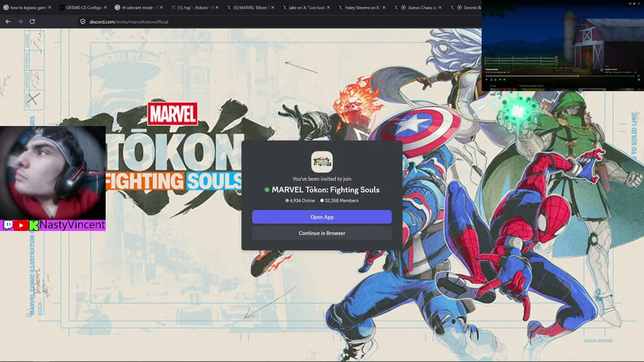Click the NastyVincent streamer name label

tap(72, 225)
